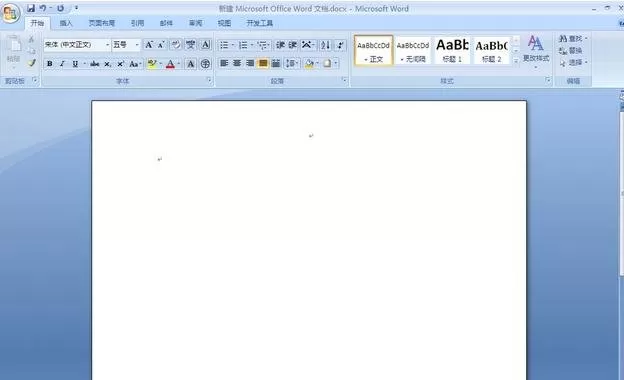This screenshot has width=624, height=380.
Task: Toggle Strikethrough formatting
Action: tap(95, 64)
